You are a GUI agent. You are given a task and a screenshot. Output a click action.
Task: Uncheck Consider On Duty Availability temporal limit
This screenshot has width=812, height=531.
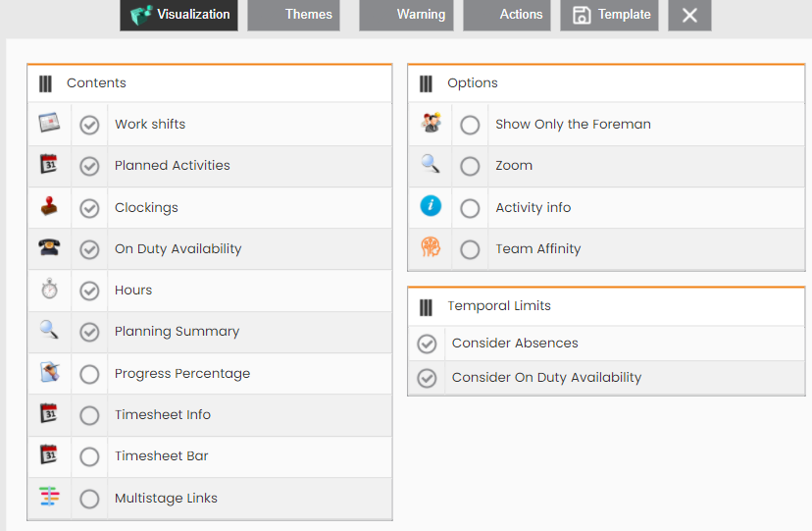pos(428,378)
